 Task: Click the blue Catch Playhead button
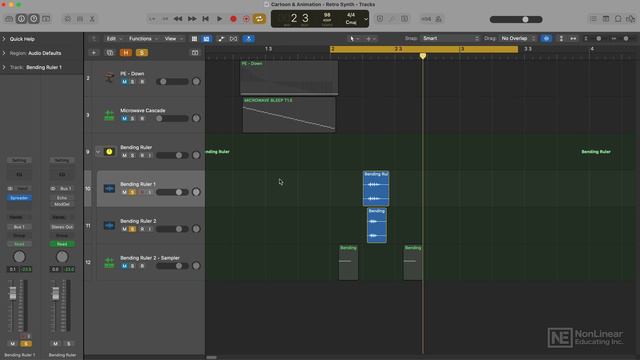coord(249,39)
